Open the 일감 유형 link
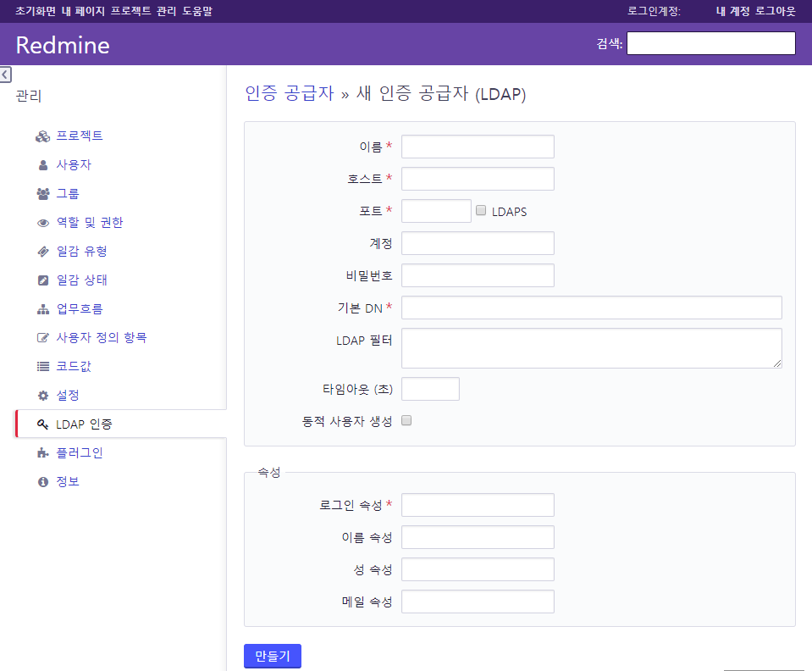The image size is (812, 671). [82, 252]
